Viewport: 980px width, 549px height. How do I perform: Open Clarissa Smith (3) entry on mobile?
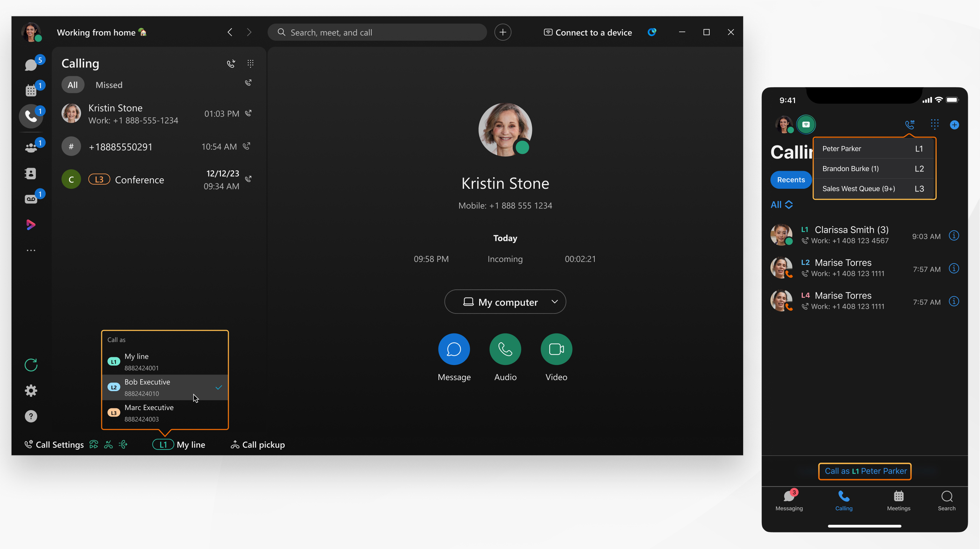(x=865, y=235)
